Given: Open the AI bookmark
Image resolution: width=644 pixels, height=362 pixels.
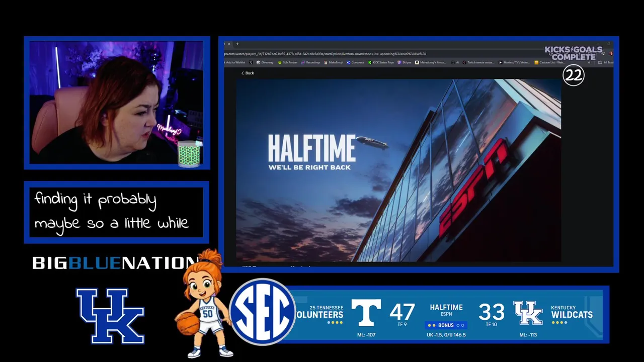Looking at the screenshot, I should [455, 62].
